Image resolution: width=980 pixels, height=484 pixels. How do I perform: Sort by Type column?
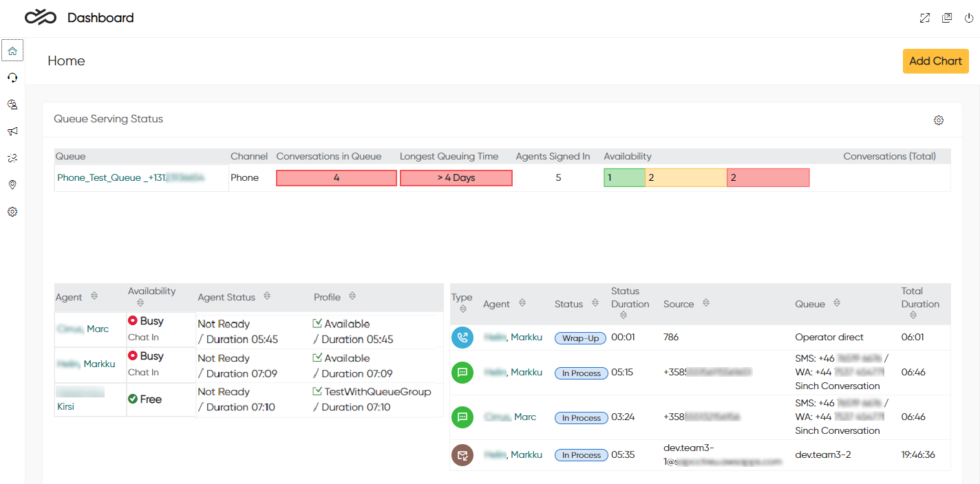click(x=462, y=309)
